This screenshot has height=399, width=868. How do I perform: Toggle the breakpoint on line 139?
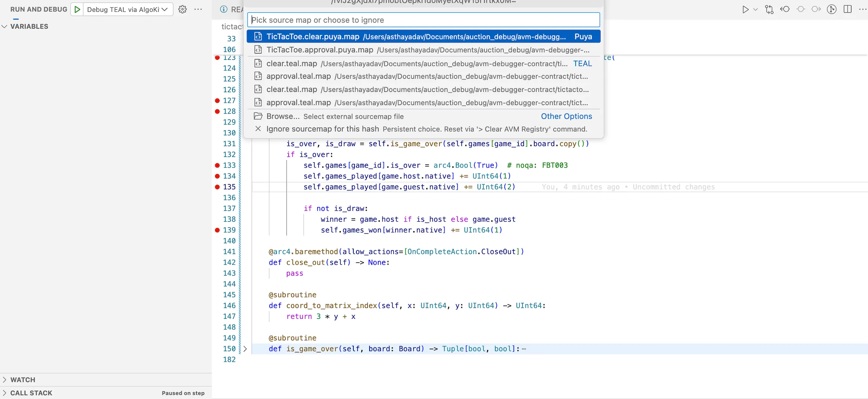[x=217, y=230]
